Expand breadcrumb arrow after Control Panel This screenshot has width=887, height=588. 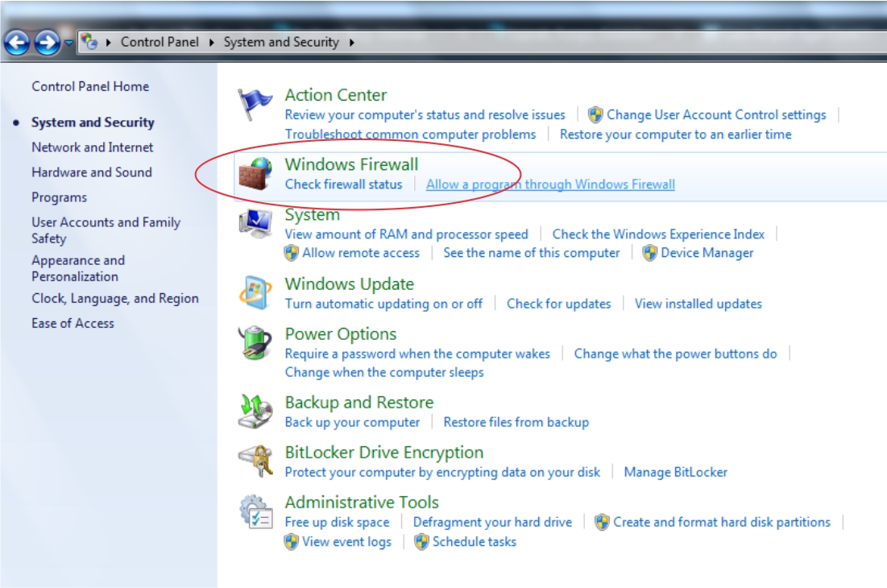211,43
